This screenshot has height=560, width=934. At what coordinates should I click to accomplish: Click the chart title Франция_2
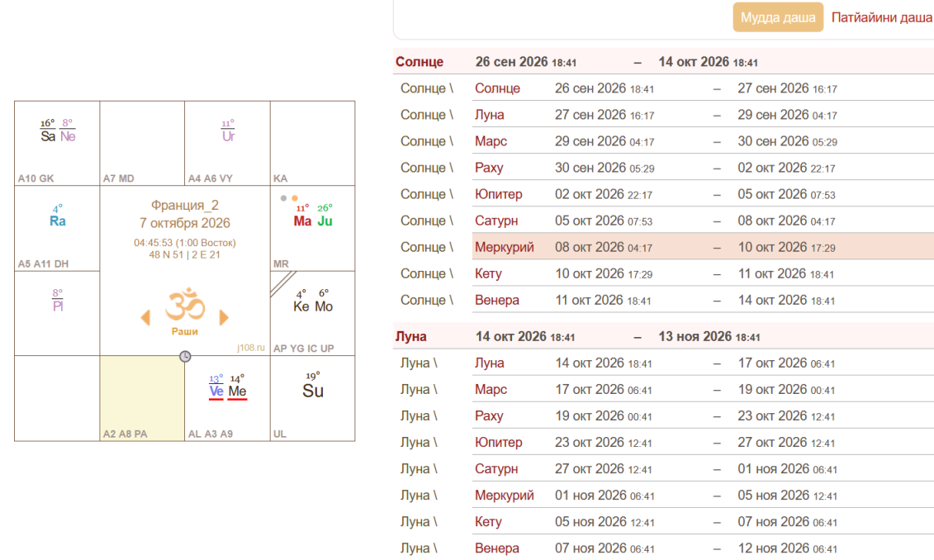coord(185,206)
